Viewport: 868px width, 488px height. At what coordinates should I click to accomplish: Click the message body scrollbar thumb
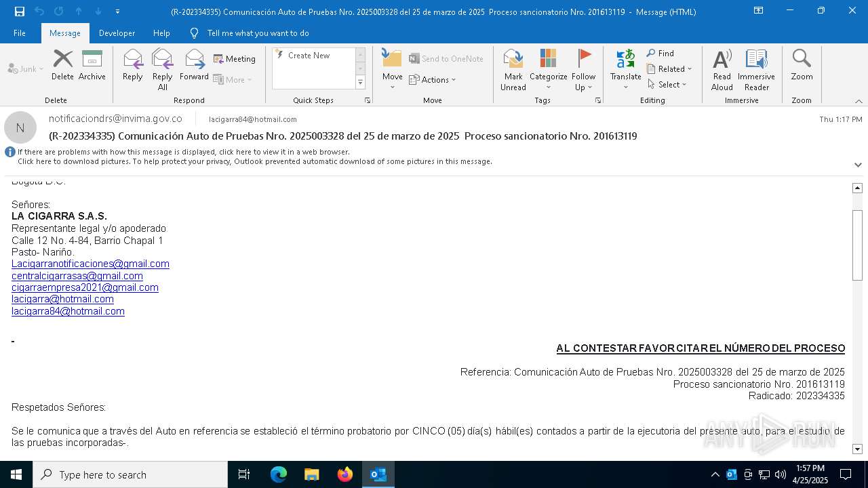point(857,245)
